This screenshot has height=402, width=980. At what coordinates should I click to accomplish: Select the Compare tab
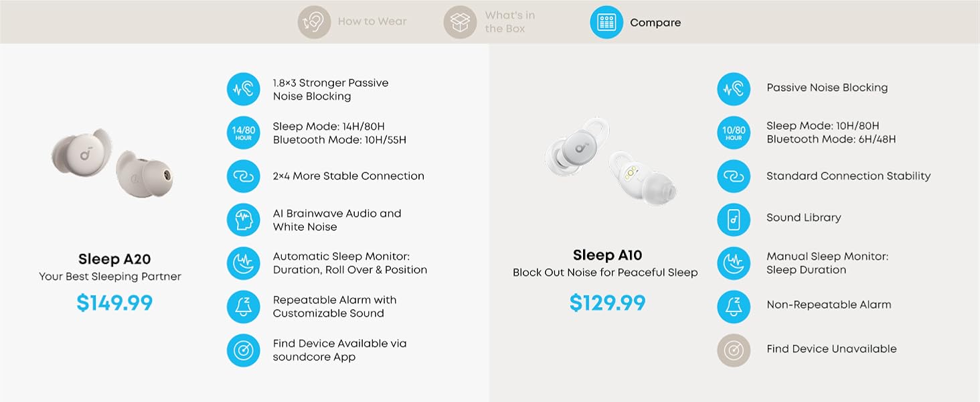tap(636, 22)
